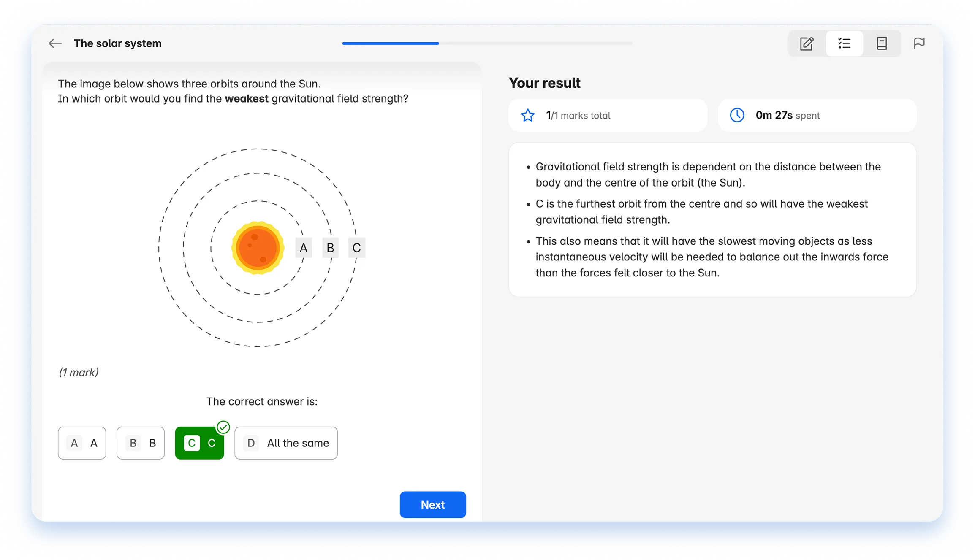
Task: Go back using the left arrow
Action: point(55,43)
